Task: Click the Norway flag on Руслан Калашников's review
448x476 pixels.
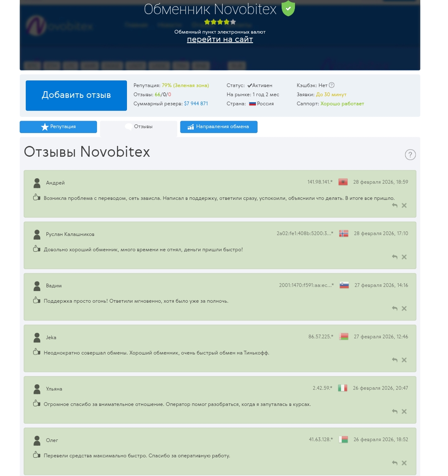Action: 343,233
